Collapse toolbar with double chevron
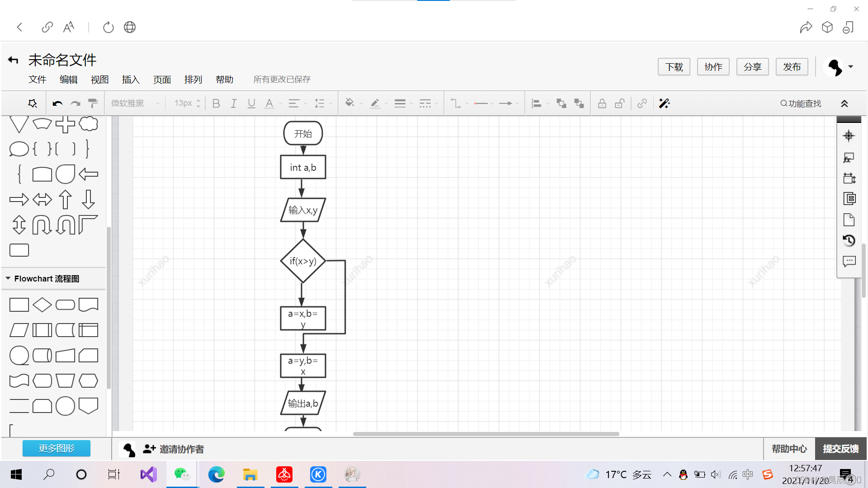This screenshot has height=488, width=868. click(x=844, y=103)
